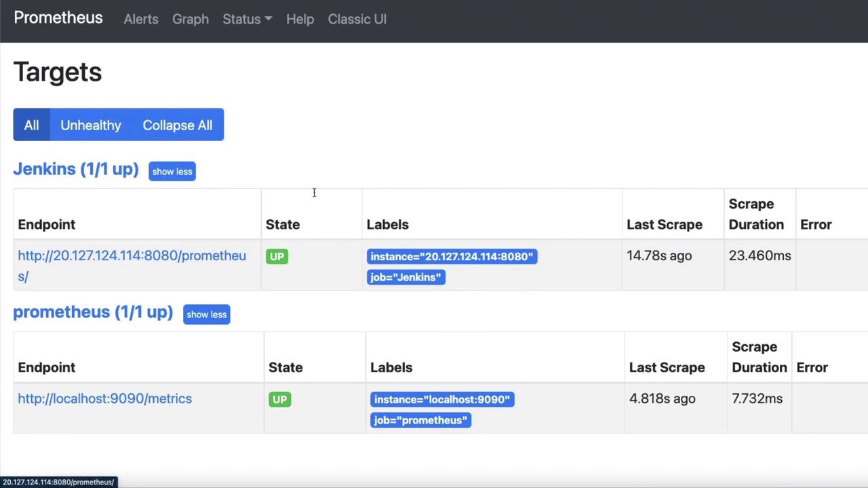The image size is (868, 488).
Task: Click the UP state badge for Jenkins
Action: coord(277,256)
